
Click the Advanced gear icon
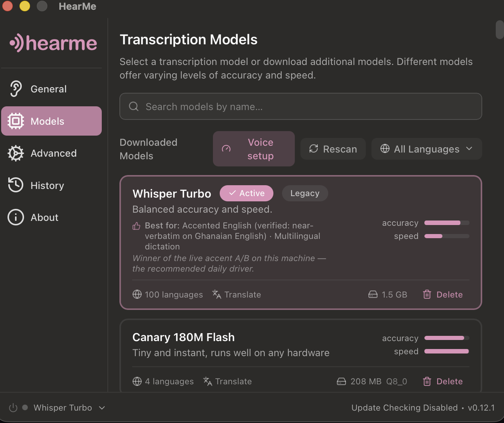(x=16, y=153)
